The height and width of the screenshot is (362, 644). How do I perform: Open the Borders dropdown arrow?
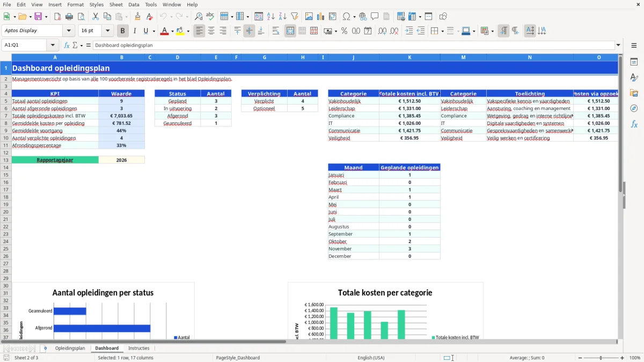pyautogui.click(x=442, y=31)
